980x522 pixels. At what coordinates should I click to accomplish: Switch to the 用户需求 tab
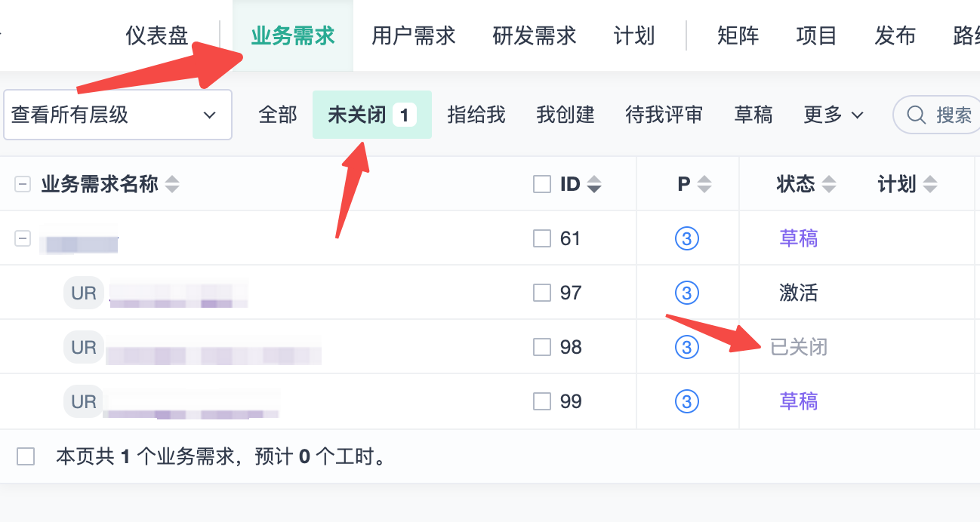coord(414,35)
